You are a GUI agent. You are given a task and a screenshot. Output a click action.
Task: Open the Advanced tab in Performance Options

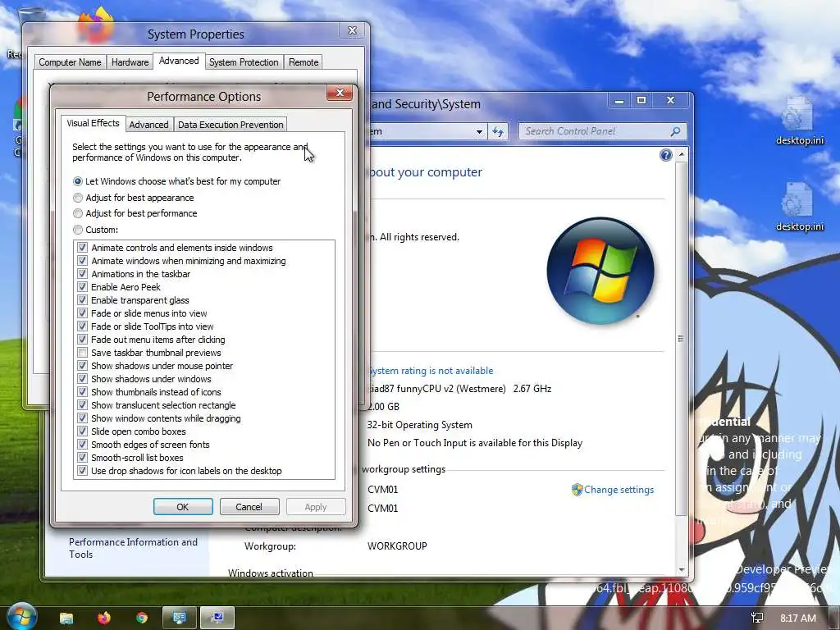[149, 125]
